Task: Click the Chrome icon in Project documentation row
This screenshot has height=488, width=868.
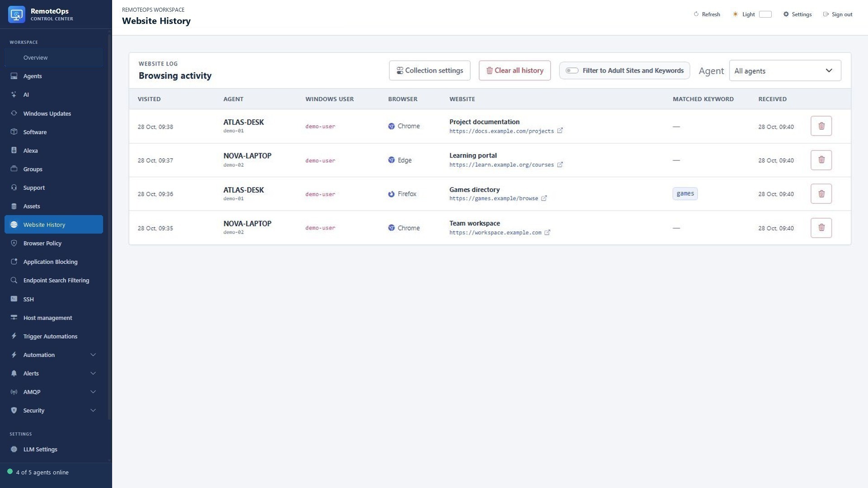Action: point(392,126)
